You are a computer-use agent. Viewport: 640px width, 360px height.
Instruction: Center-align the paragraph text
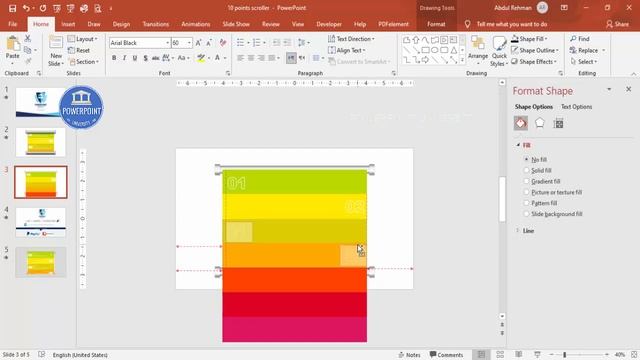click(x=251, y=58)
